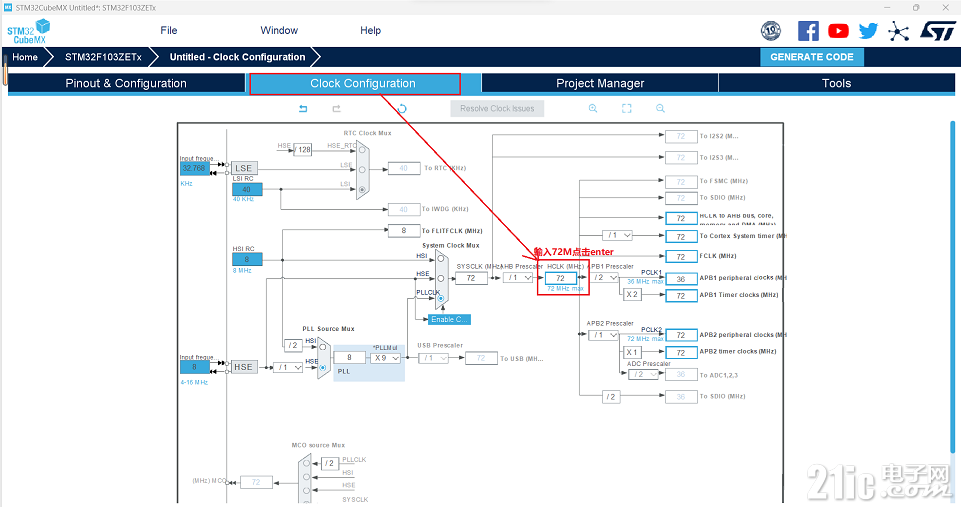
Task: Open the ST Facebook page icon
Action: 808,31
